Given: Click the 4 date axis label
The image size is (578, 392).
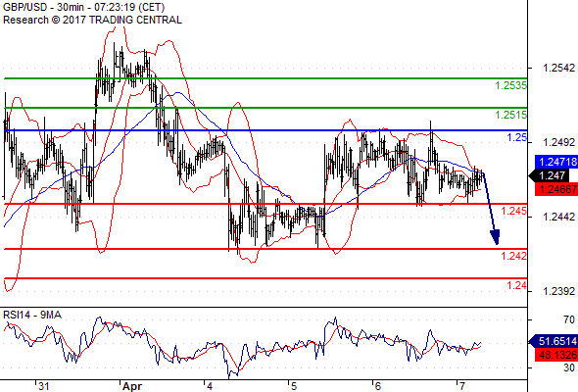Looking at the screenshot, I should [x=210, y=386].
